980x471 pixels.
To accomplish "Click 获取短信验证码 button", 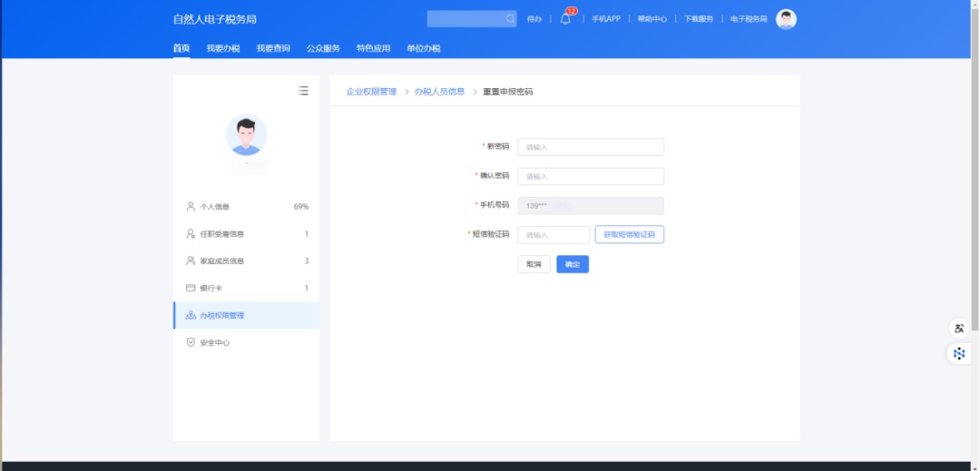I will pos(629,235).
